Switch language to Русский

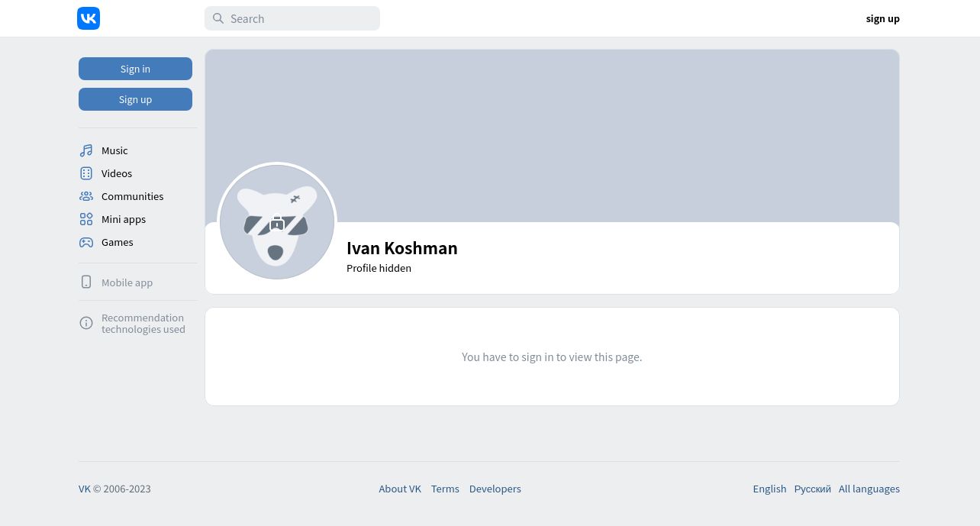812,489
